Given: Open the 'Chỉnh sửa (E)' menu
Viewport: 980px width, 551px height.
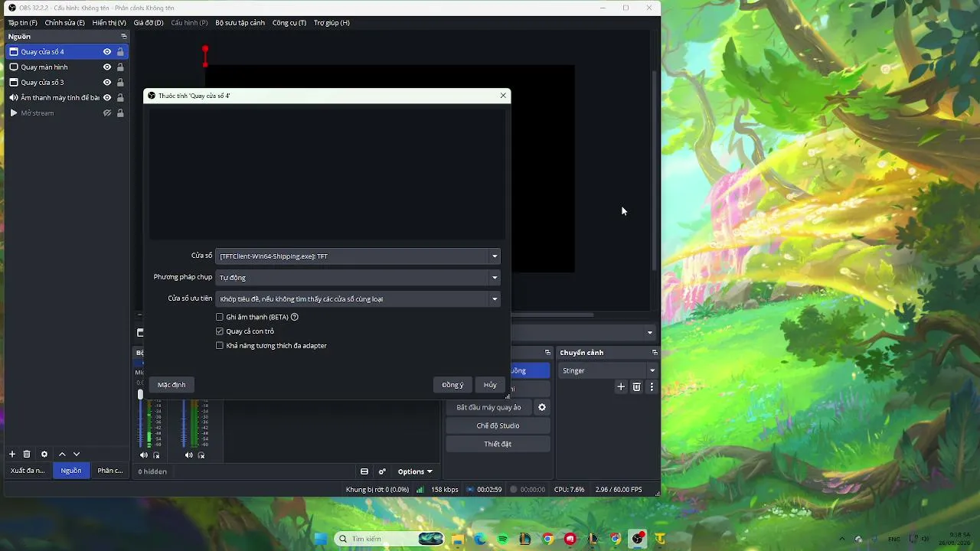Looking at the screenshot, I should tap(65, 23).
